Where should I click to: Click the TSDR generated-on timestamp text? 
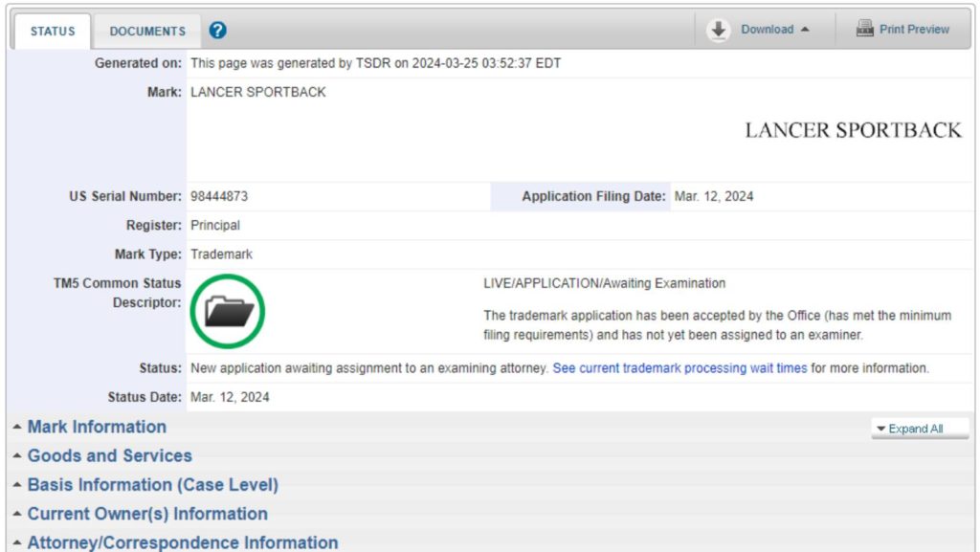pyautogui.click(x=375, y=63)
